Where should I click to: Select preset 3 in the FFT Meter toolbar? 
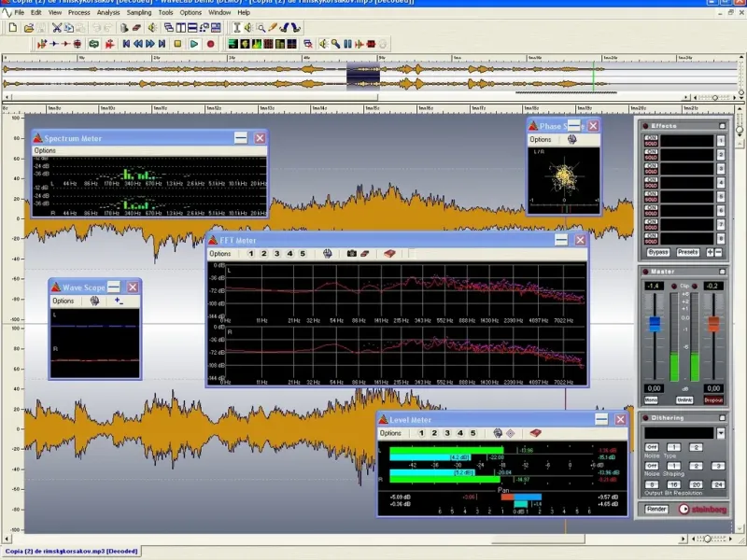pos(277,254)
